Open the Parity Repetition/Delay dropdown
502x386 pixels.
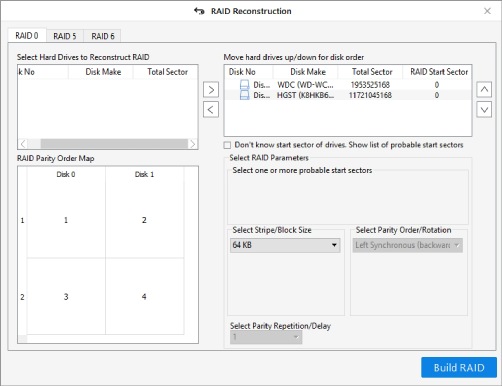tap(266, 337)
